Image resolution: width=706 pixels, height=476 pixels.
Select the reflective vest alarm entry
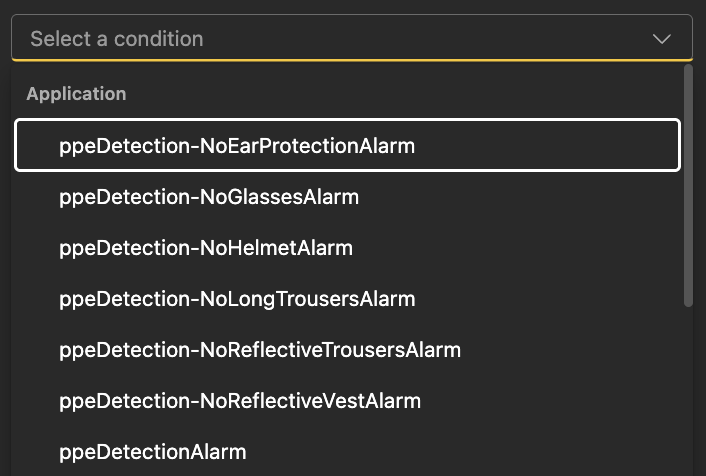[240, 401]
